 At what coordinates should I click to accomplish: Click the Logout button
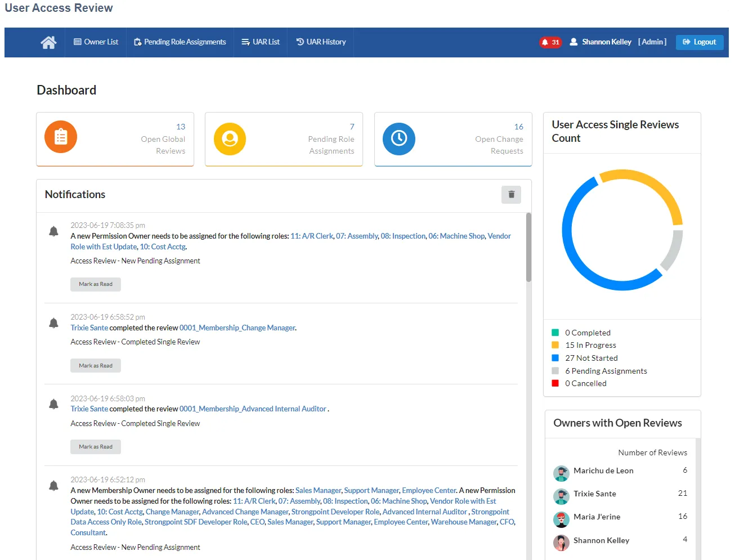point(700,42)
